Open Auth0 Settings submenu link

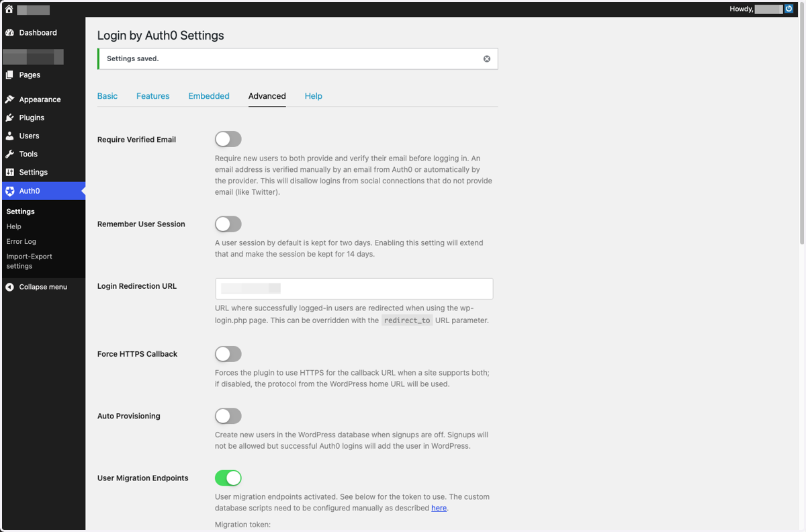point(21,212)
